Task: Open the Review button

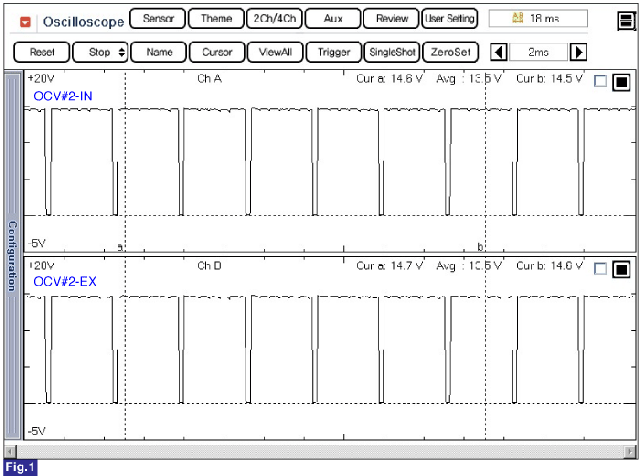Action: [x=391, y=19]
